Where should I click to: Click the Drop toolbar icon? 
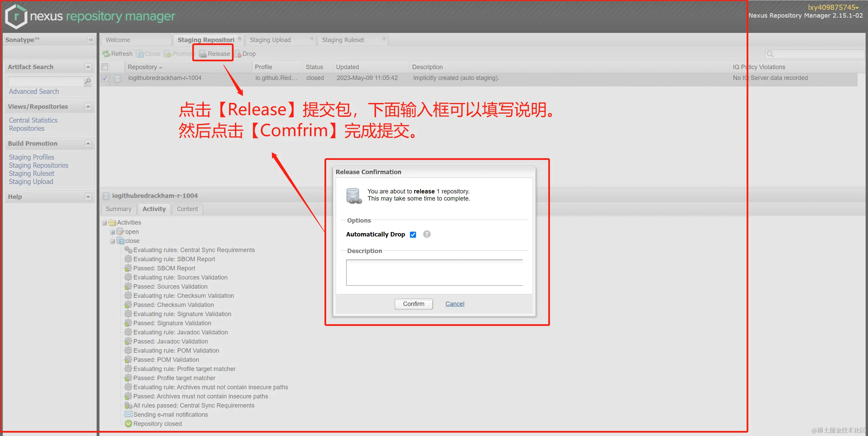tap(238, 54)
